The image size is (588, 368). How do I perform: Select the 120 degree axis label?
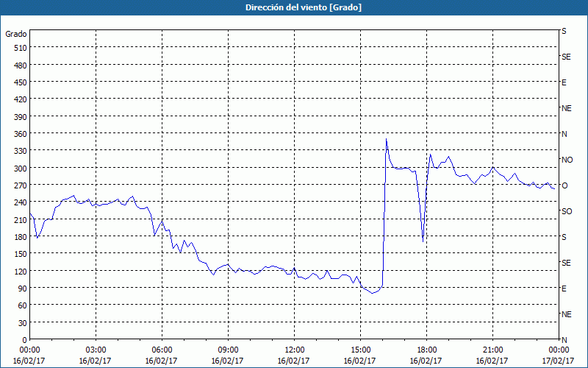[x=21, y=271]
